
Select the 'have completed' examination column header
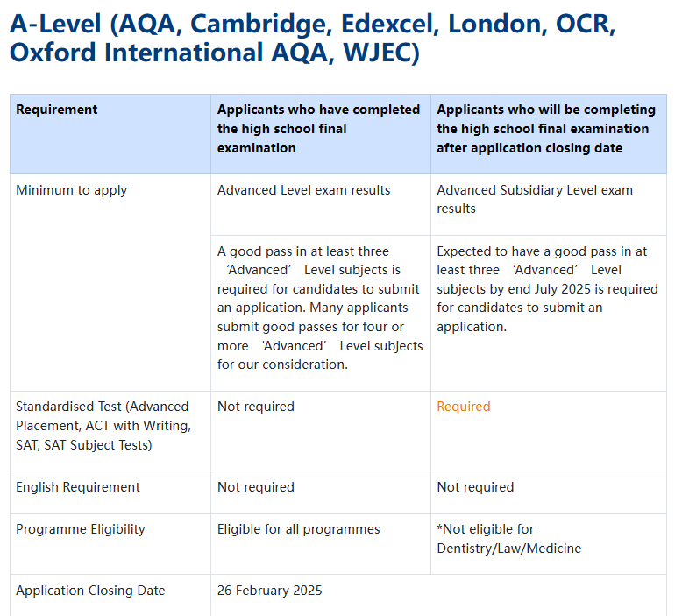pos(318,129)
